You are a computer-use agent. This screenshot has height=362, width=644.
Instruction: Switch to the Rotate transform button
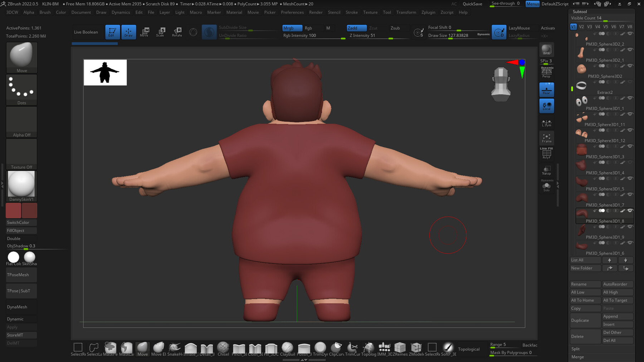coord(177,32)
